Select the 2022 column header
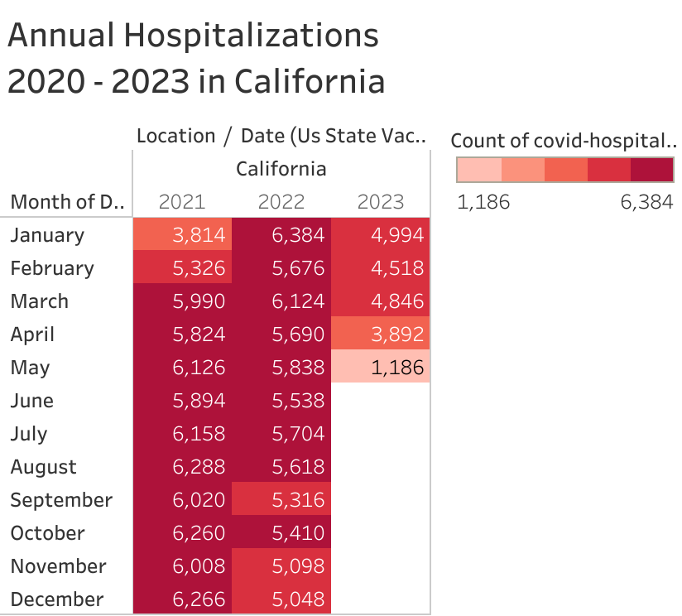The image size is (682, 616). [281, 202]
